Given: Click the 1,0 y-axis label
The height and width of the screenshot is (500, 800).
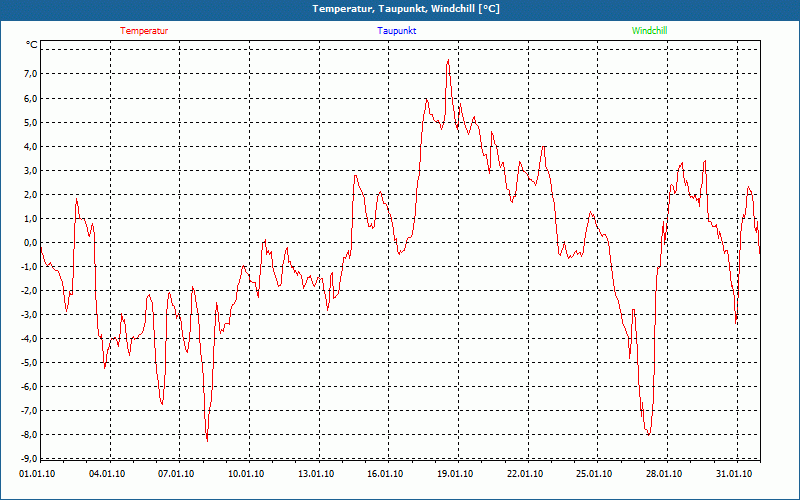Looking at the screenshot, I should (x=31, y=218).
